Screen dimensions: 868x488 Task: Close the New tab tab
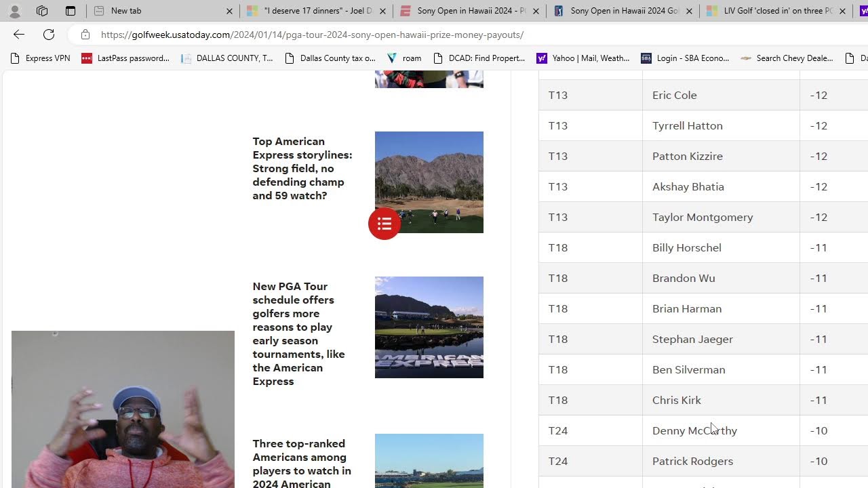coord(229,11)
